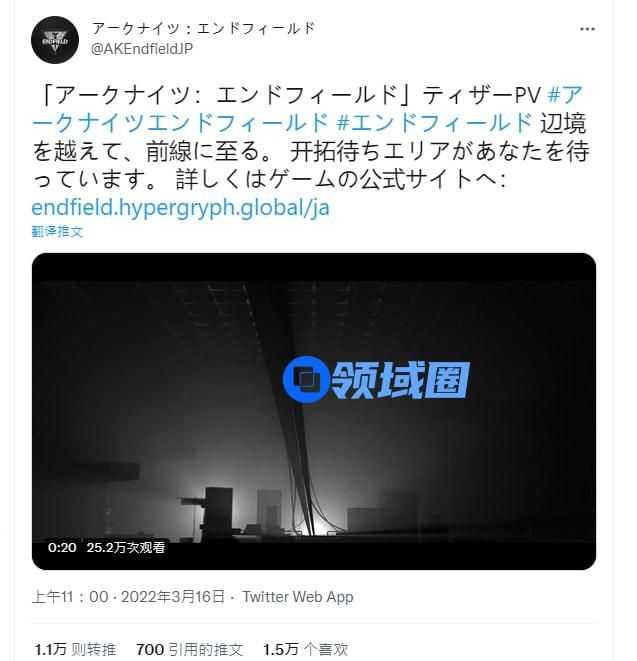Click 翻译推文 to translate the tweet

click(57, 231)
